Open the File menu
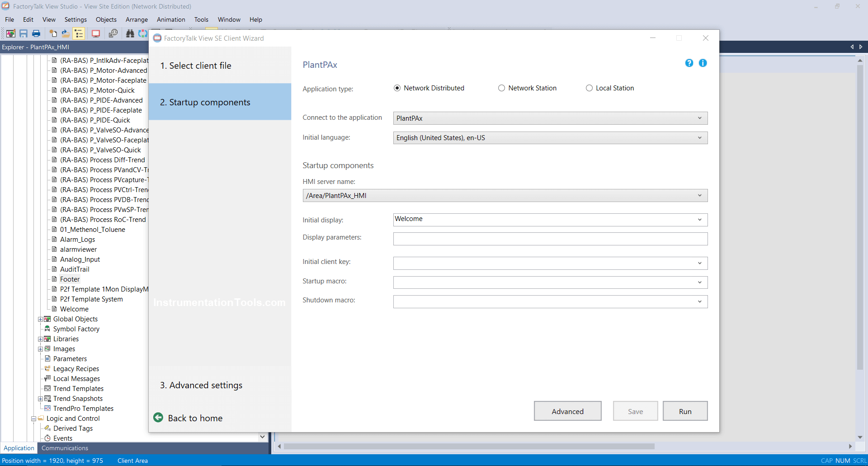Screen dimensions: 868x466 tap(9, 19)
